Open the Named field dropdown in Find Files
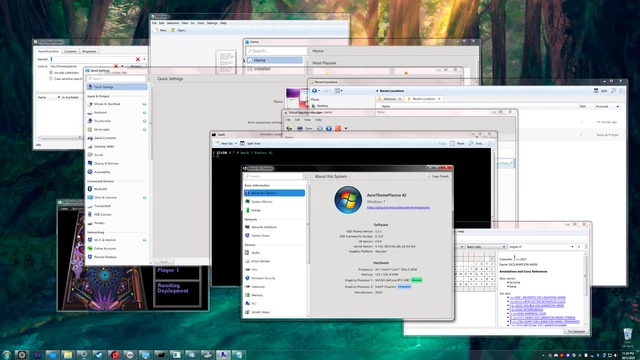This screenshot has height=360, width=640. pyautogui.click(x=144, y=59)
